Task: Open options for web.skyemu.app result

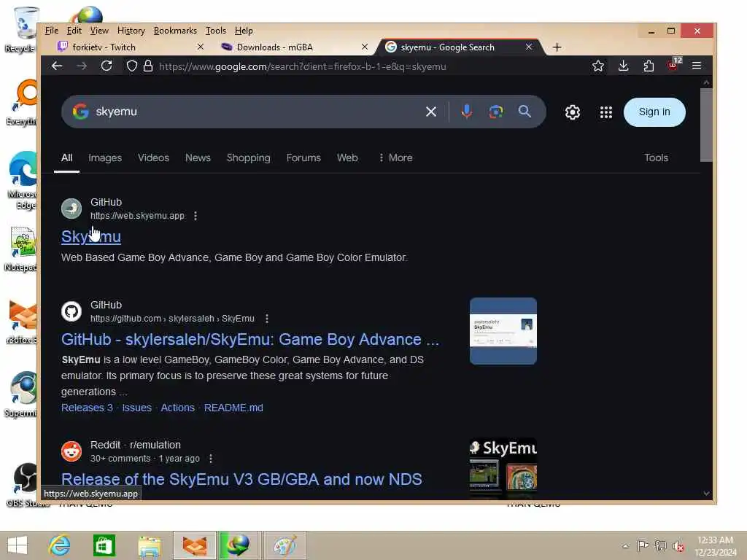Action: pyautogui.click(x=196, y=216)
